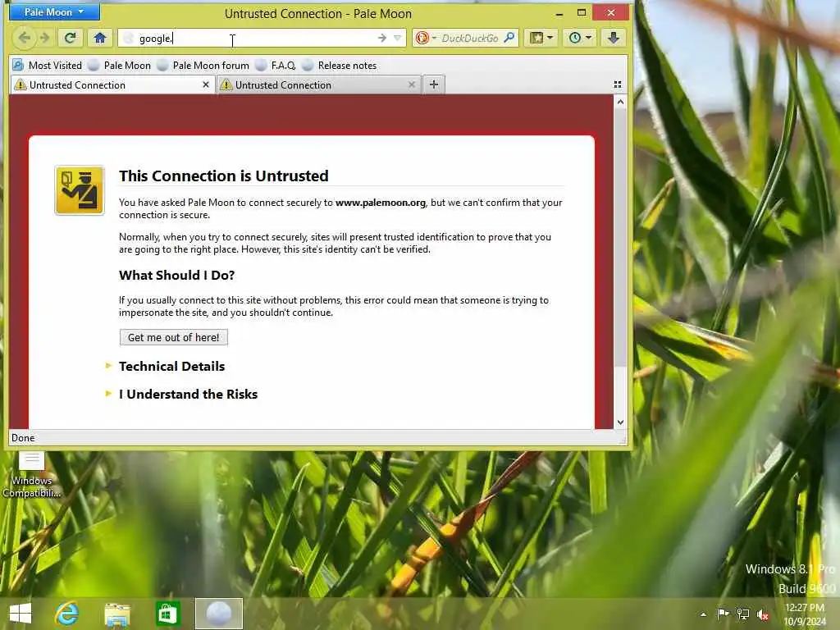The image size is (840, 630).
Task: Open the Release notes bookmark
Action: (340, 66)
